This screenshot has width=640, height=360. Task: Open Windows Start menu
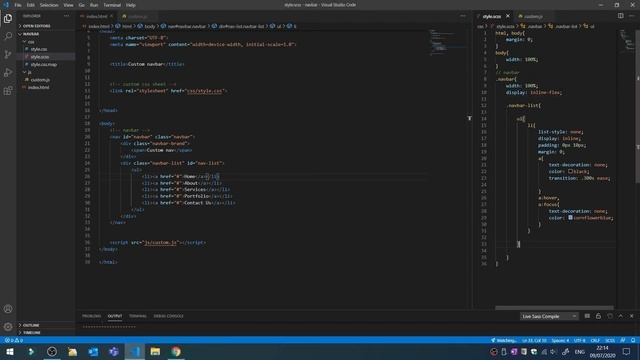coord(10,351)
